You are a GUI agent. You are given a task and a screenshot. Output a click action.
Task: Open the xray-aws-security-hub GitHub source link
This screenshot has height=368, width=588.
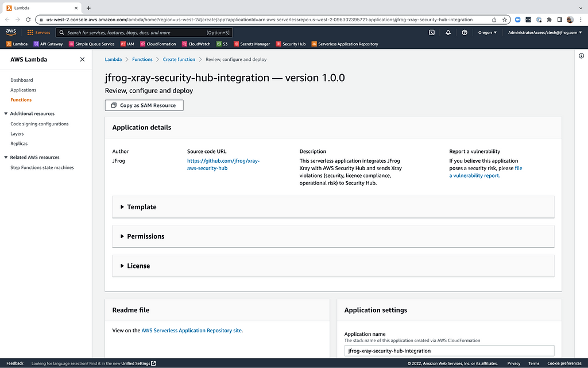[x=223, y=164]
